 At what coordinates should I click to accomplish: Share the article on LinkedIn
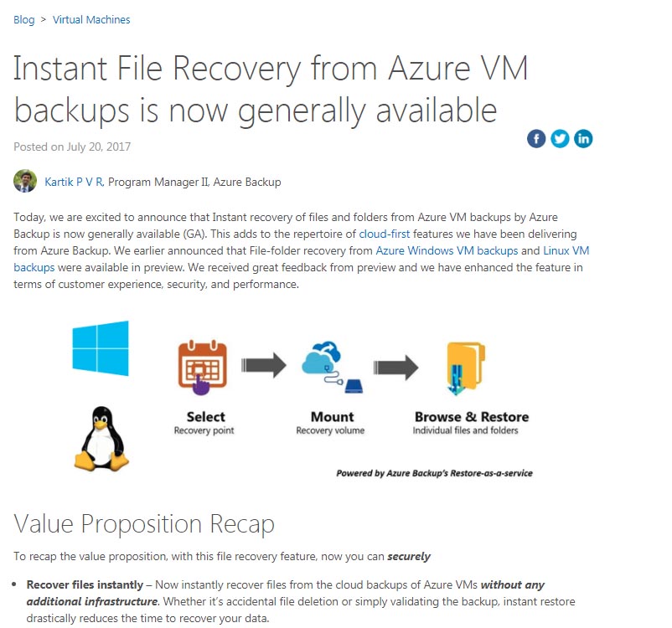[583, 138]
